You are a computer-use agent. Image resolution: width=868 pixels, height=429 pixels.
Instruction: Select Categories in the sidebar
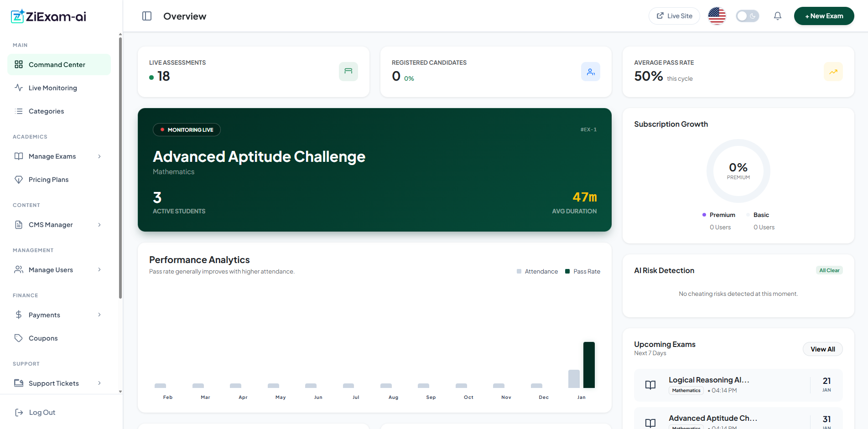(x=46, y=111)
